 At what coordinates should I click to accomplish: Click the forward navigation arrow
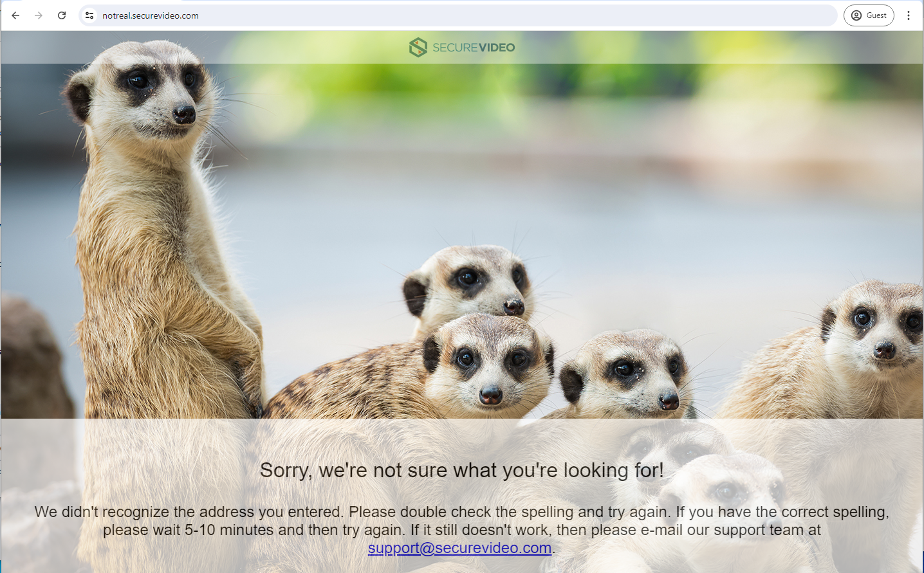click(39, 15)
